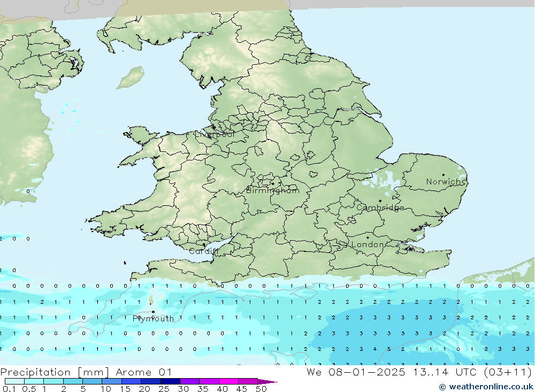Image resolution: width=535 pixels, height=392 pixels.
Task: Click the 0.5 legend scale value
Action: (x=29, y=389)
